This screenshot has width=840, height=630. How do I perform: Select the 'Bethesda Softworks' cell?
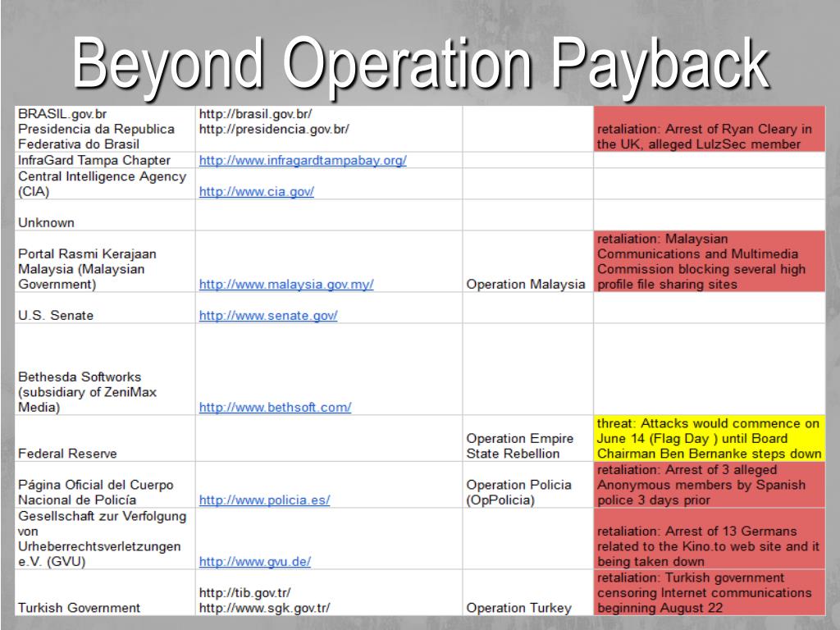click(x=105, y=369)
